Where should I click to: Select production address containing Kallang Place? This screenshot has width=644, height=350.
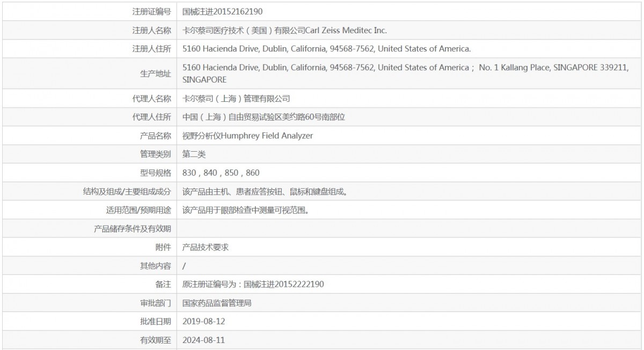click(x=405, y=73)
